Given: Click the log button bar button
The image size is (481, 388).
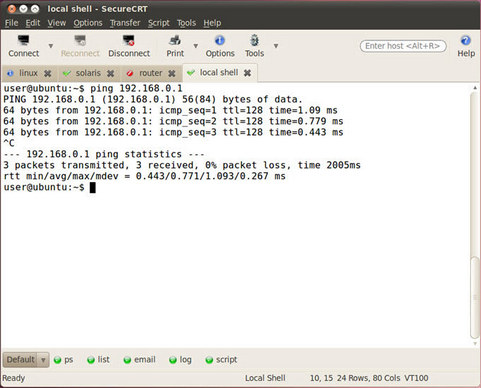Looking at the screenshot, I should coord(180,360).
